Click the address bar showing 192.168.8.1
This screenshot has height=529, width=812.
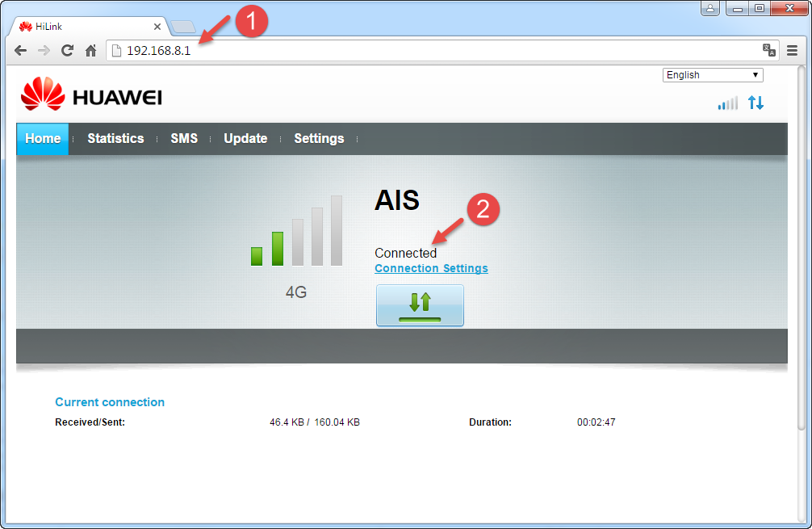point(443,50)
